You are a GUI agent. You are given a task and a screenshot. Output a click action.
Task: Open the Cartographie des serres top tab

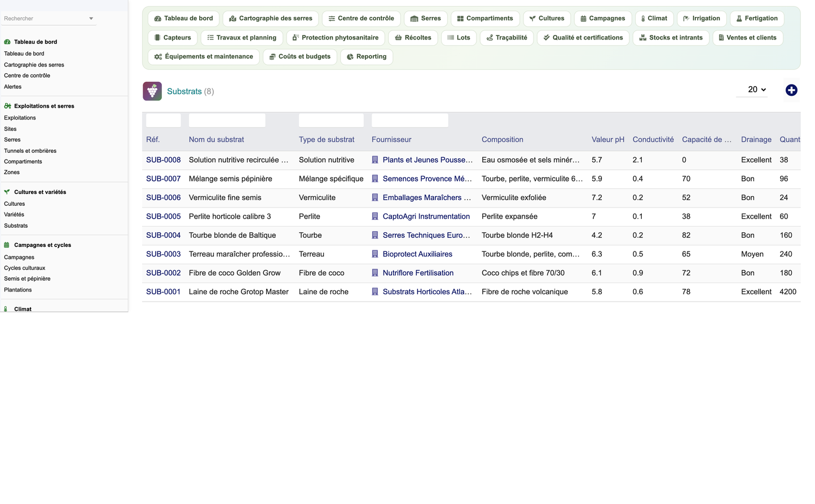click(271, 19)
